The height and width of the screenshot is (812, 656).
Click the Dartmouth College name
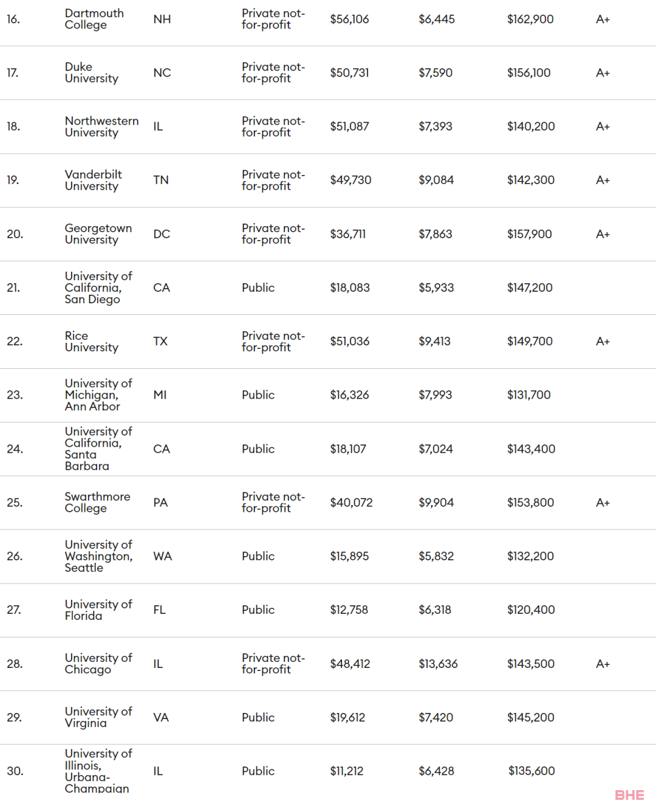[94, 19]
